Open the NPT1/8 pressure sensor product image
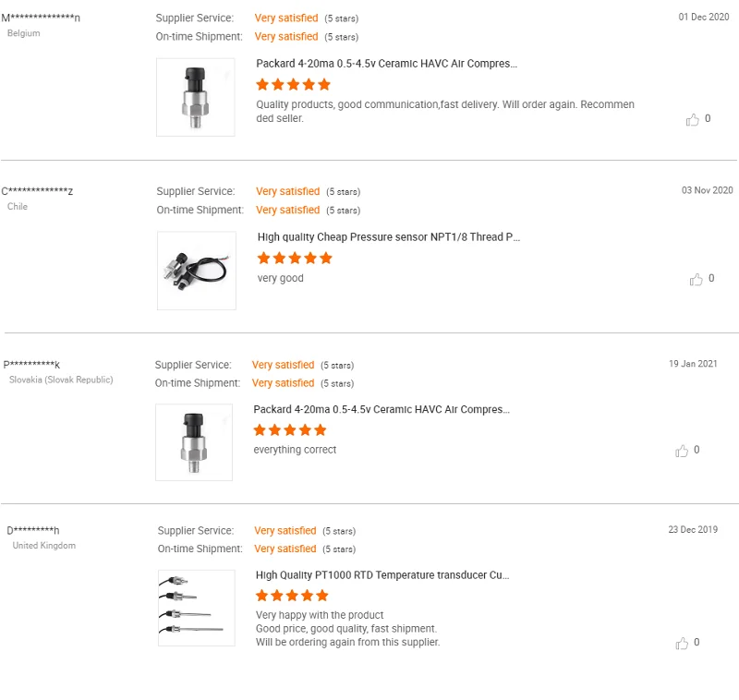Image resolution: width=739 pixels, height=700 pixels. point(197,271)
